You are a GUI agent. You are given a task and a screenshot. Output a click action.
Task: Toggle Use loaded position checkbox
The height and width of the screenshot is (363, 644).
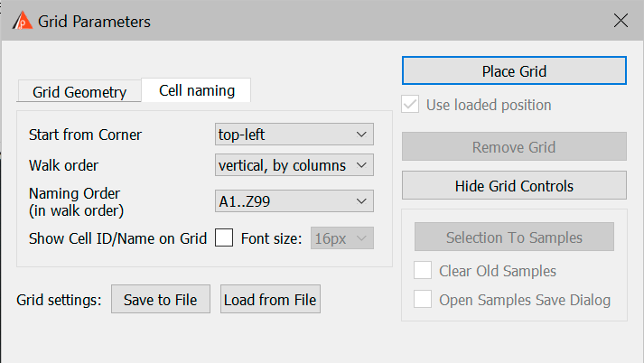[x=410, y=105]
